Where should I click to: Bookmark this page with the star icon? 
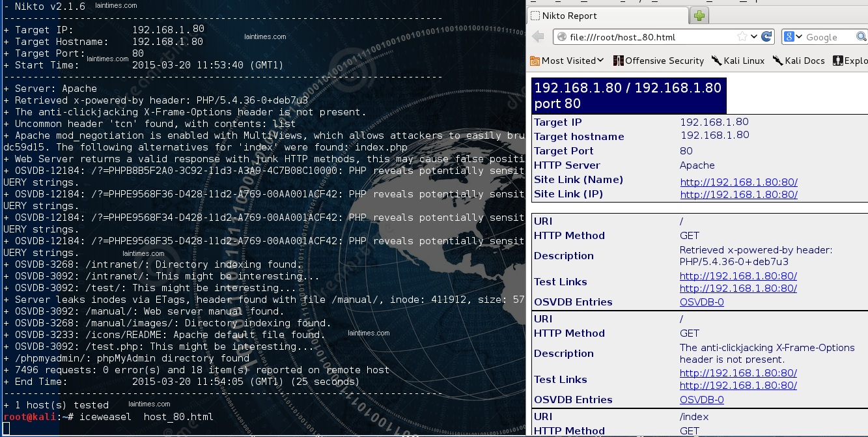coord(742,37)
